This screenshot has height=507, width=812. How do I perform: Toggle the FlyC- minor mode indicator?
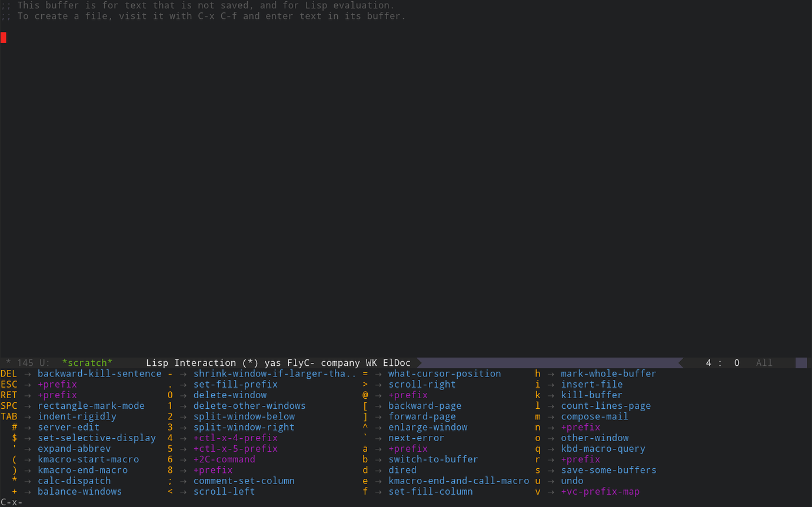(x=301, y=363)
